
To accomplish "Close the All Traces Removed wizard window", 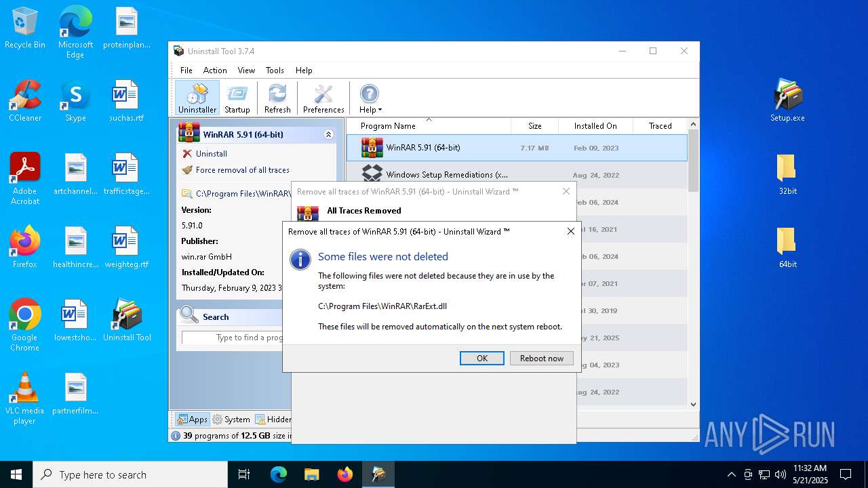I will [566, 192].
